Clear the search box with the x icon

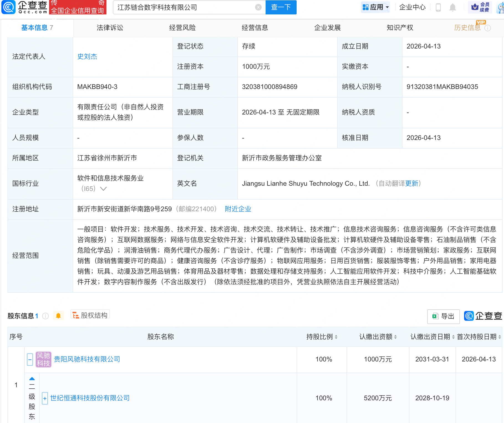coord(258,7)
